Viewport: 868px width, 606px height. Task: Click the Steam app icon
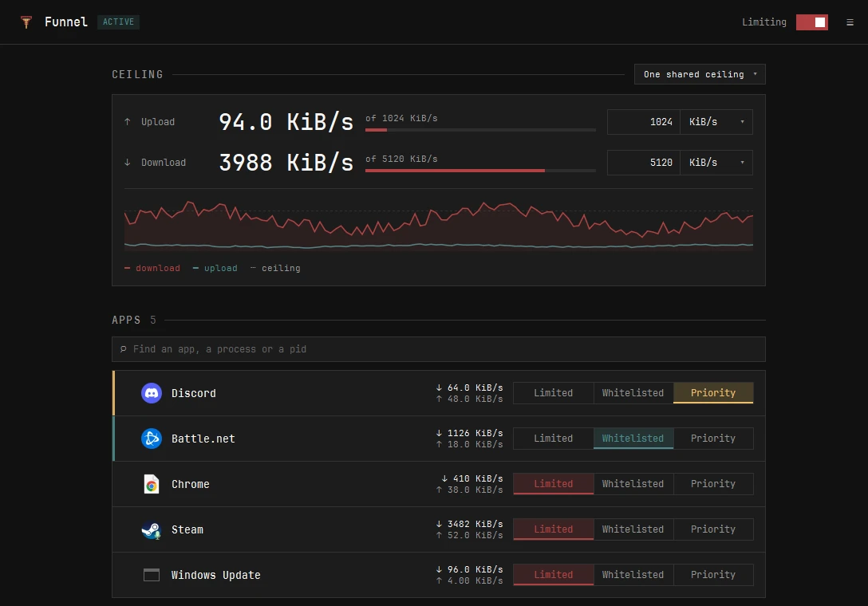point(151,529)
